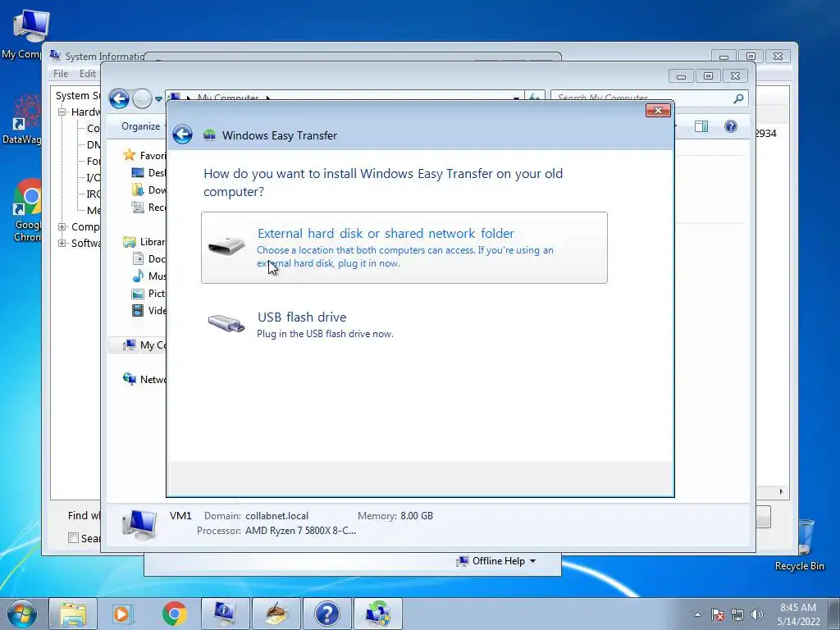The width and height of the screenshot is (840, 630).
Task: Switch to Help and Support taskbar button
Action: pyautogui.click(x=327, y=614)
